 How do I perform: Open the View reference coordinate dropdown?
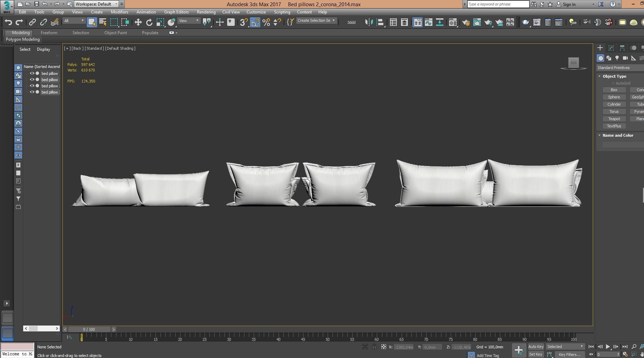tap(189, 21)
